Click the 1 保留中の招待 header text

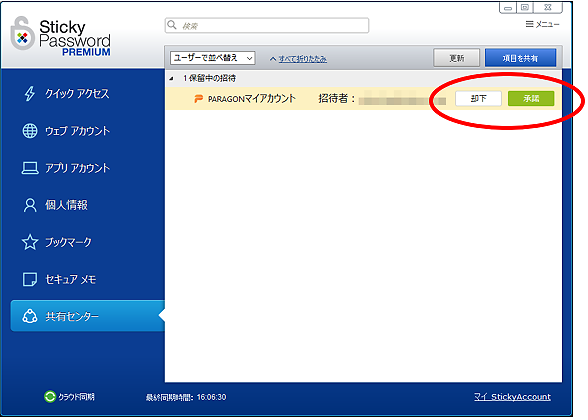click(x=209, y=78)
